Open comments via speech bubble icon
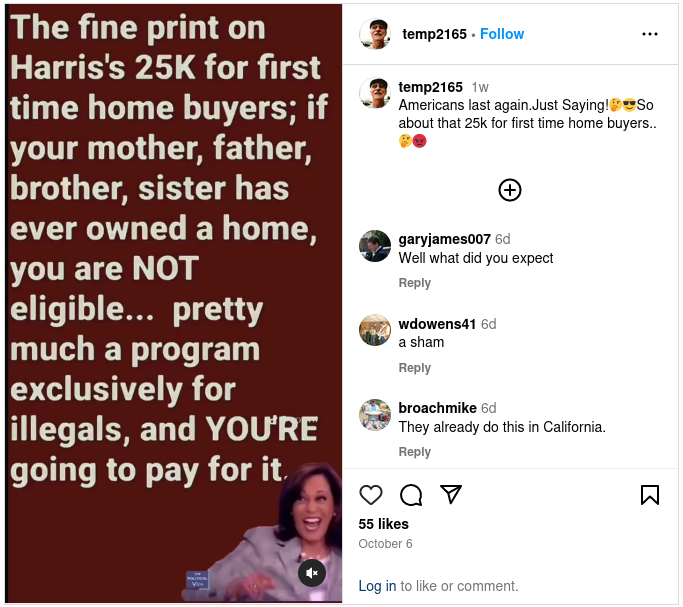The height and width of the screenshot is (607, 683). pyautogui.click(x=411, y=495)
